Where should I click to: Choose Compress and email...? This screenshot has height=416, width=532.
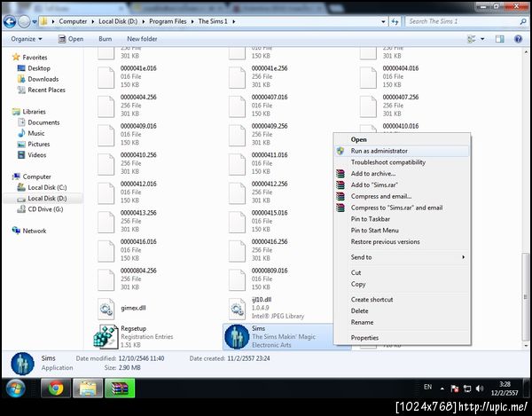(x=402, y=196)
